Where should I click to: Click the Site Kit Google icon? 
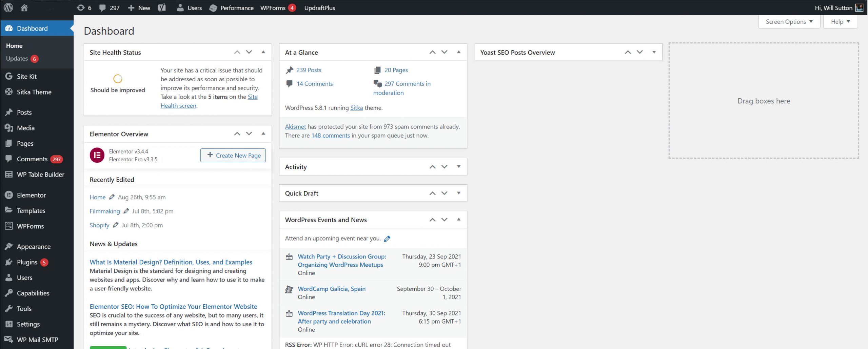pos(9,76)
